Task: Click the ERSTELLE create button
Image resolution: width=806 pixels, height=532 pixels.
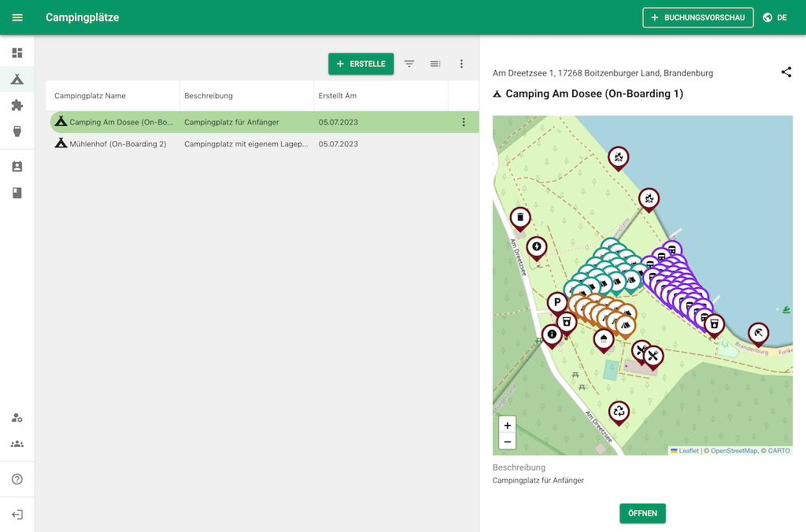Action: coord(361,64)
